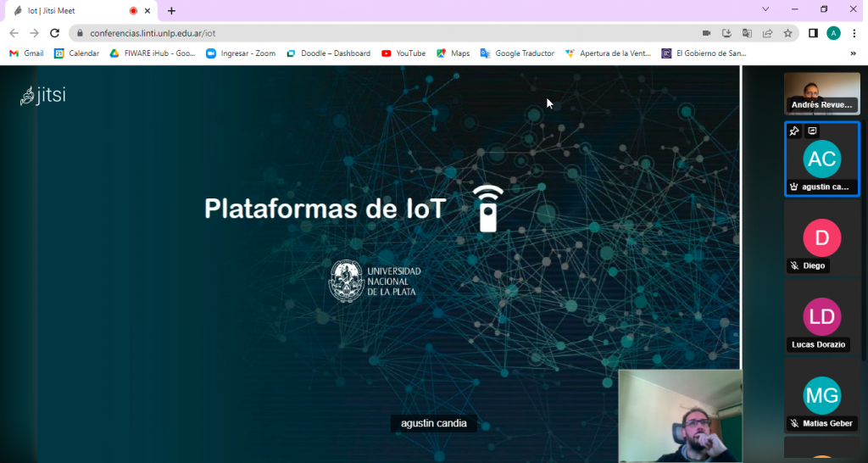Expand the hidden bookmarks overflow chevron
This screenshot has height=463, width=868.
tap(853, 53)
